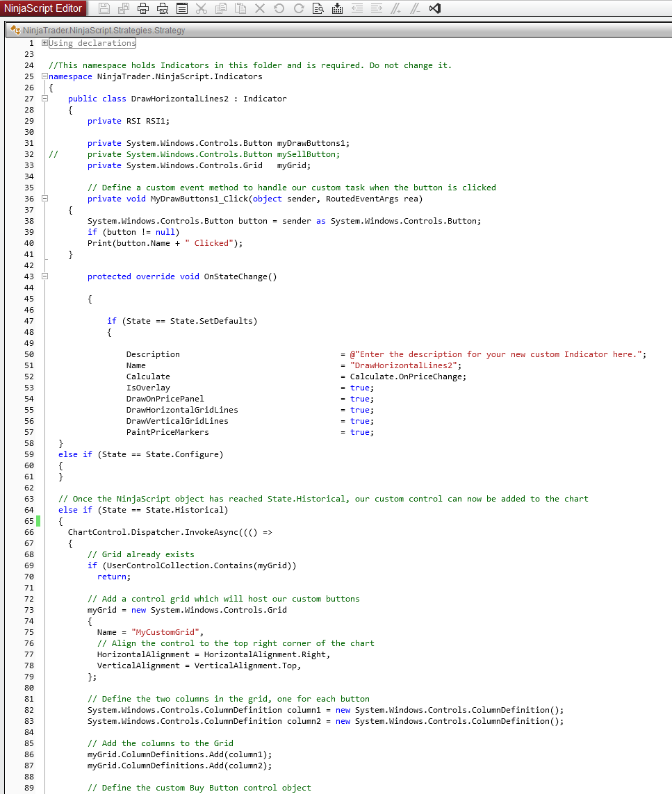Click the 'Define the custom Buy Button' comment

click(199, 788)
